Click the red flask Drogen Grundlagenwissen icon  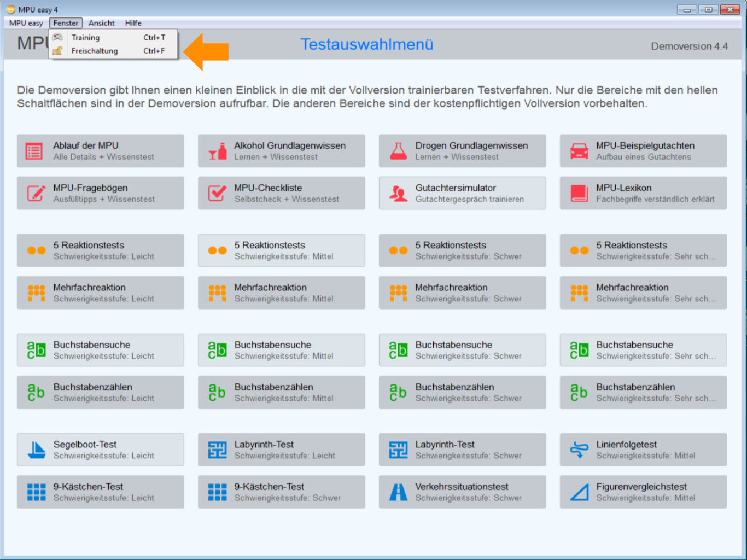(398, 151)
